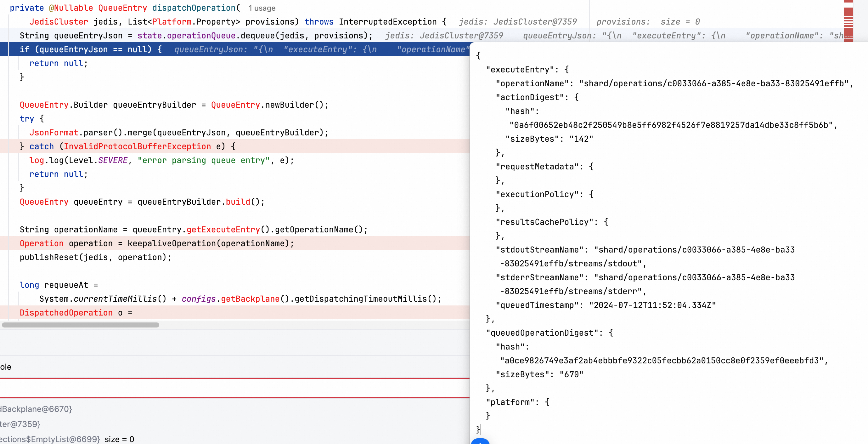The width and height of the screenshot is (868, 444).
Task: Click the "queuedTimestamp" value in the JSON popup
Action: pyautogui.click(x=652, y=305)
